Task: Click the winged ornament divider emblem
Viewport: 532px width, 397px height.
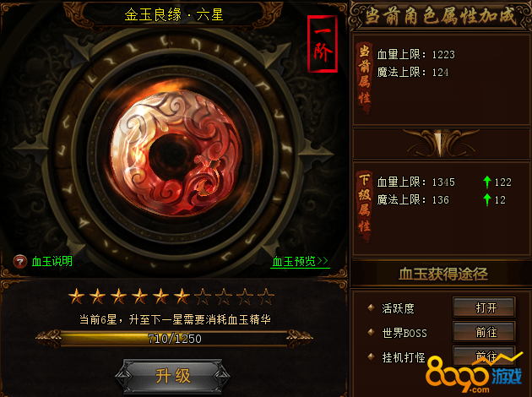Action: tap(441, 143)
